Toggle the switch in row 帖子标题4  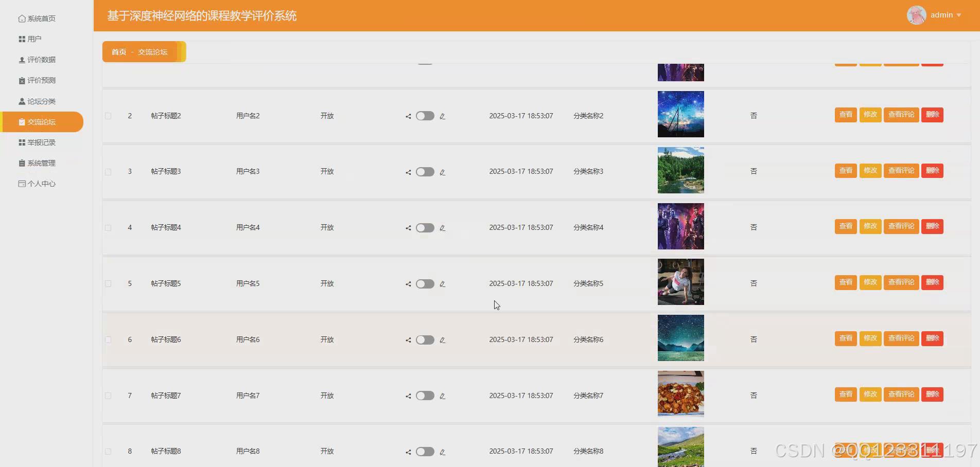[x=425, y=228]
